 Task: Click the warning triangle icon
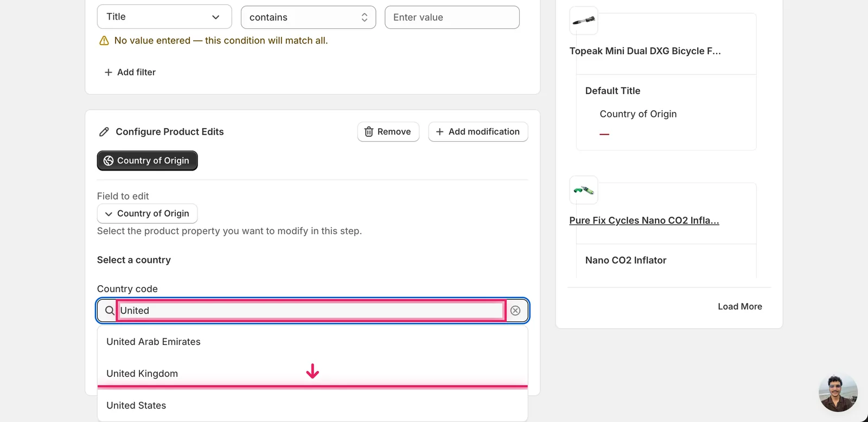pos(104,41)
